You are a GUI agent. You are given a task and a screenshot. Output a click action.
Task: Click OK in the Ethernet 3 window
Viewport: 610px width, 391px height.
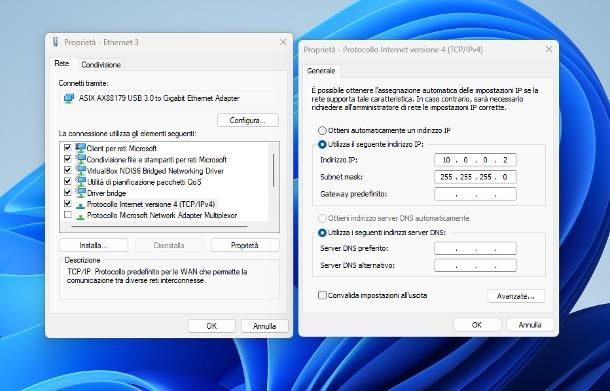pyautogui.click(x=212, y=326)
